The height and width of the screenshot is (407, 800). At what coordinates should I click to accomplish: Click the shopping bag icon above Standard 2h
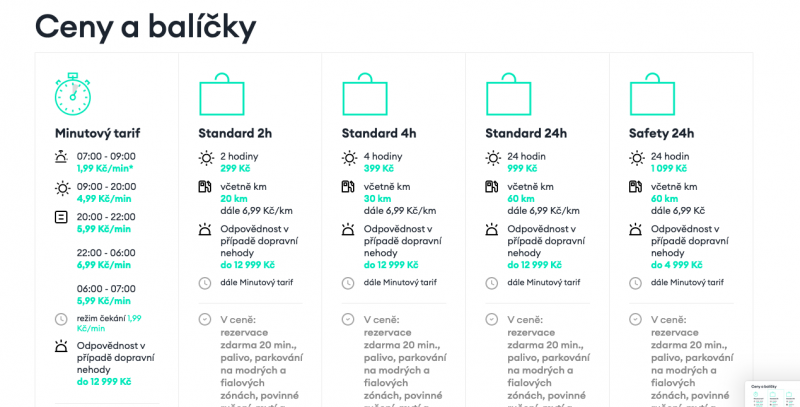coord(221,94)
